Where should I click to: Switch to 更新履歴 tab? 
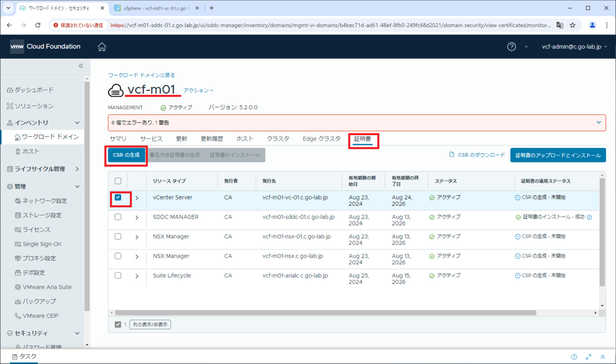pos(212,139)
